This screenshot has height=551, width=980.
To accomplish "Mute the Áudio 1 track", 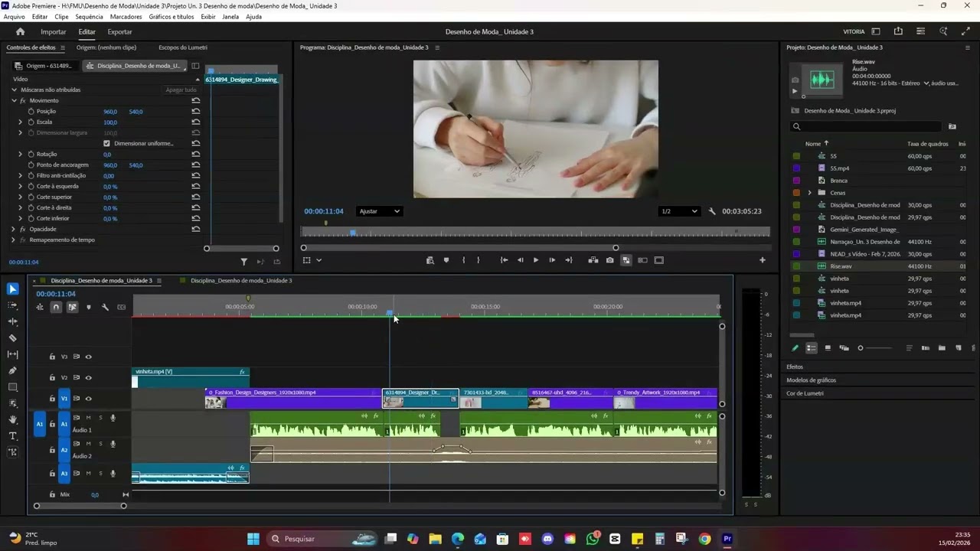I will click(x=88, y=418).
